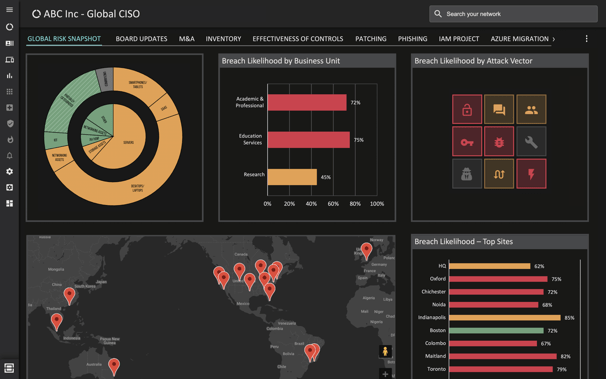Viewport: 606px width, 379px height.
Task: Select the lightning bolt attack vector tile
Action: [x=531, y=174]
